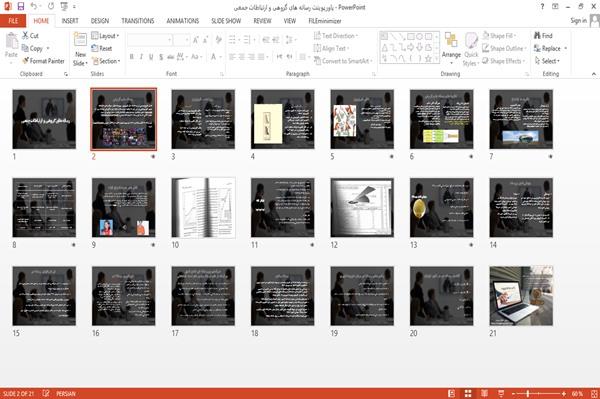
Task: Expand the Layout dropdown
Action: (105, 36)
